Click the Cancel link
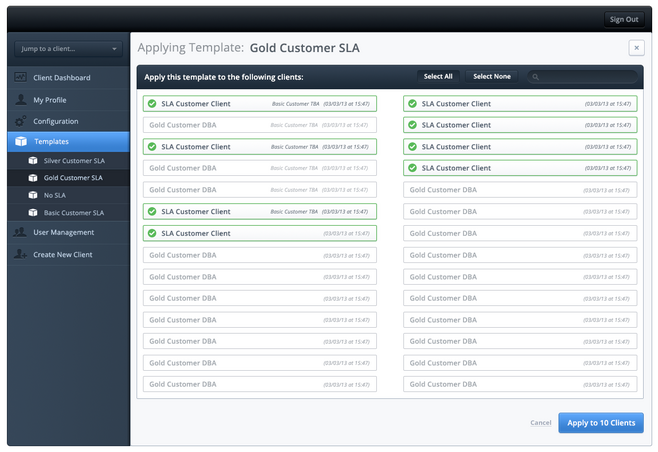This screenshot has width=658, height=452. (x=540, y=423)
